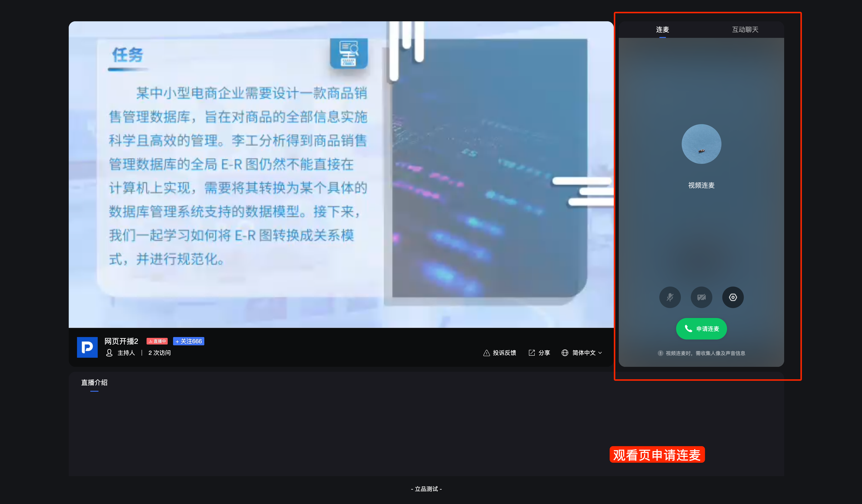Open 投诉反馈 complaint feedback
Image resolution: width=862 pixels, height=504 pixels.
(x=499, y=353)
